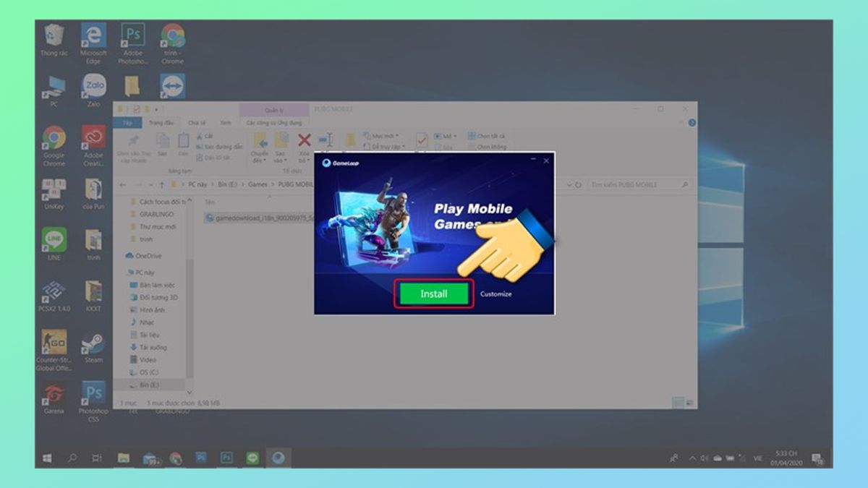Open the Microsoft Edge desktop shortcut
This screenshot has width=868, height=488.
pos(93,43)
